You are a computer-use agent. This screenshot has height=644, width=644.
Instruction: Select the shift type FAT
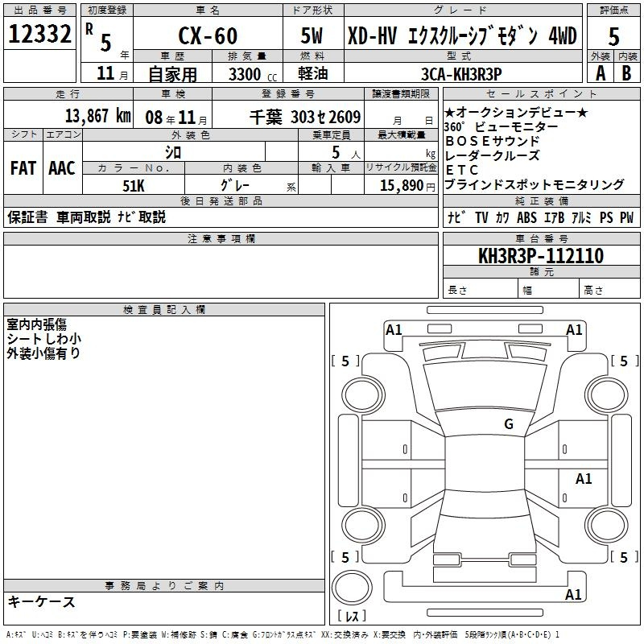(23, 168)
